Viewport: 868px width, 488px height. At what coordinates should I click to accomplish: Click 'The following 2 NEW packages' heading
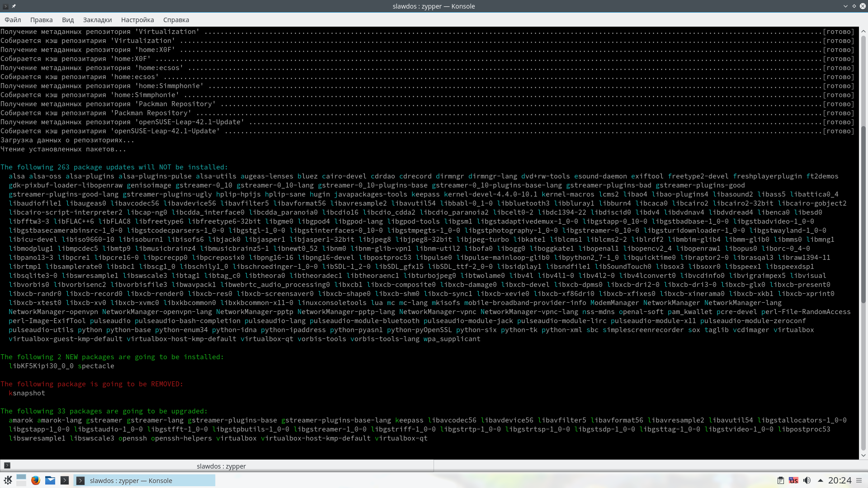[112, 357]
